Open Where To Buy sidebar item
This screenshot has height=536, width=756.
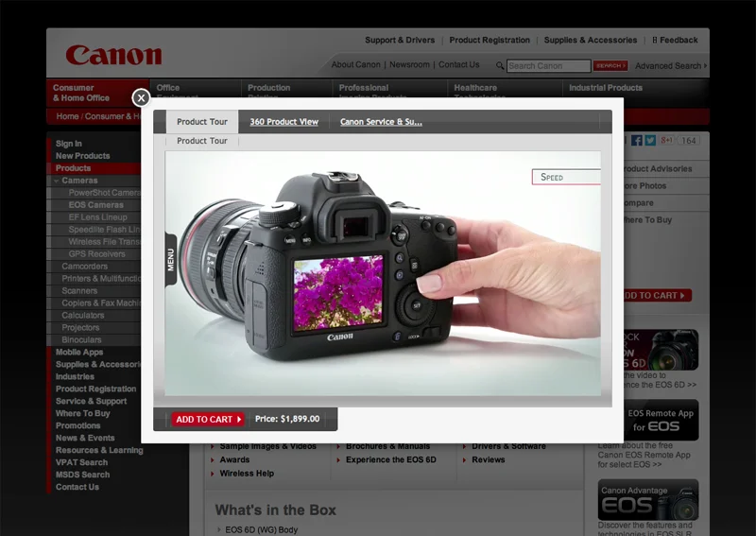(82, 413)
